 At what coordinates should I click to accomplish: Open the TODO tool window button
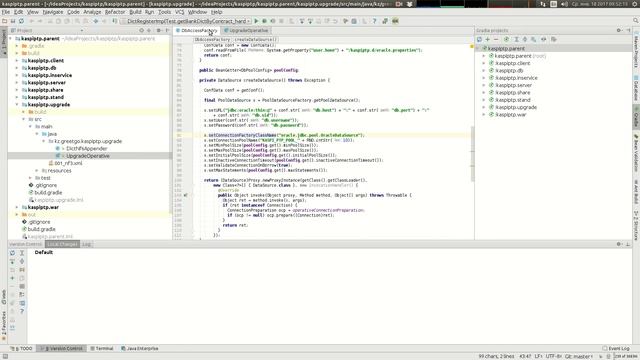pyautogui.click(x=22, y=349)
